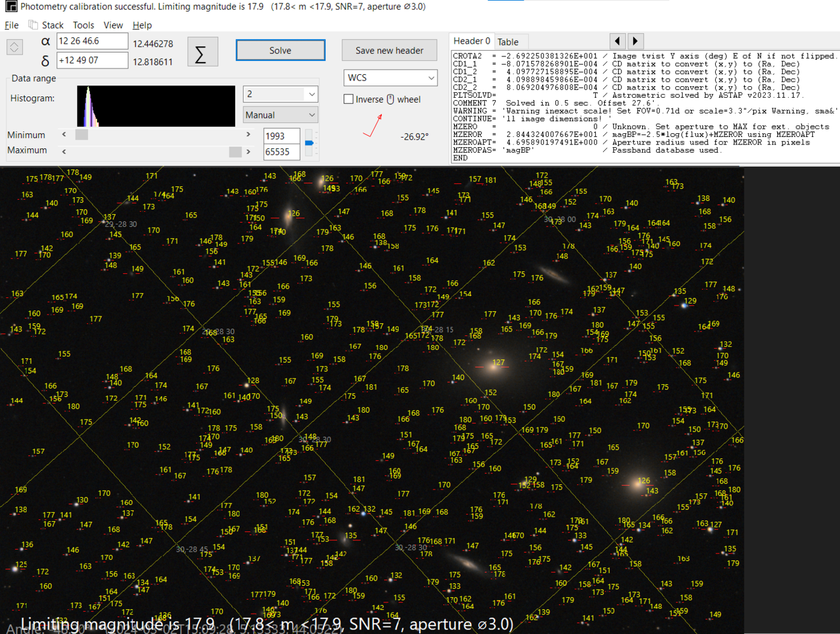
Task: Select the Header 0 tab
Action: click(471, 41)
